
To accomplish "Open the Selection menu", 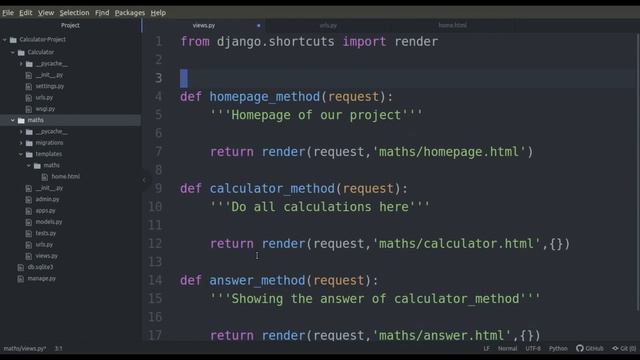I will [x=74, y=13].
